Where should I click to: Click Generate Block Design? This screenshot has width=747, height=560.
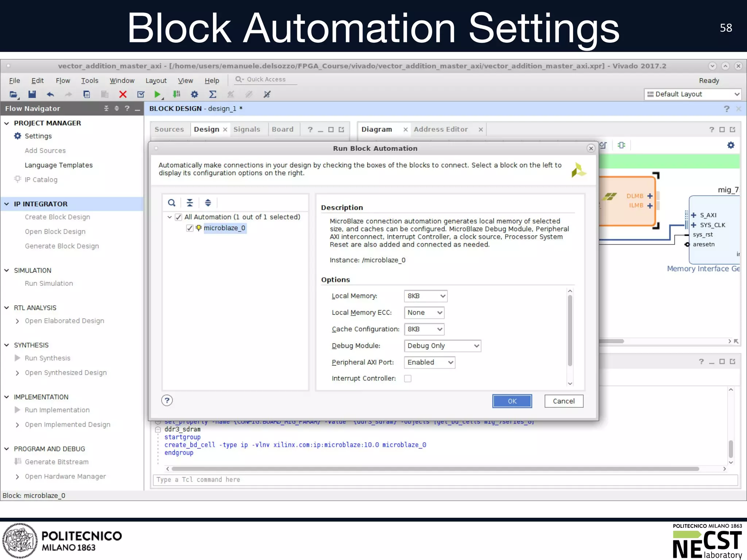[x=62, y=246]
